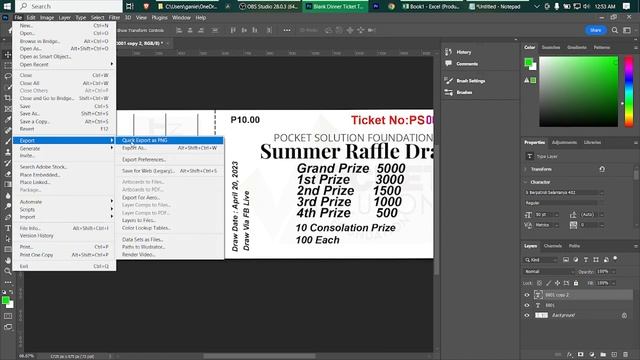
Task: Open the layer blend mode Normal dropdown
Action: click(x=549, y=271)
